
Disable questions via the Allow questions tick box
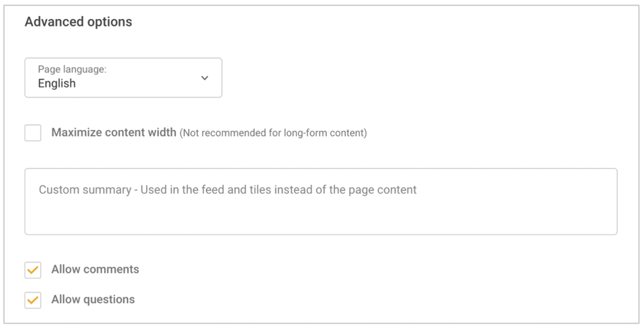coord(33,300)
